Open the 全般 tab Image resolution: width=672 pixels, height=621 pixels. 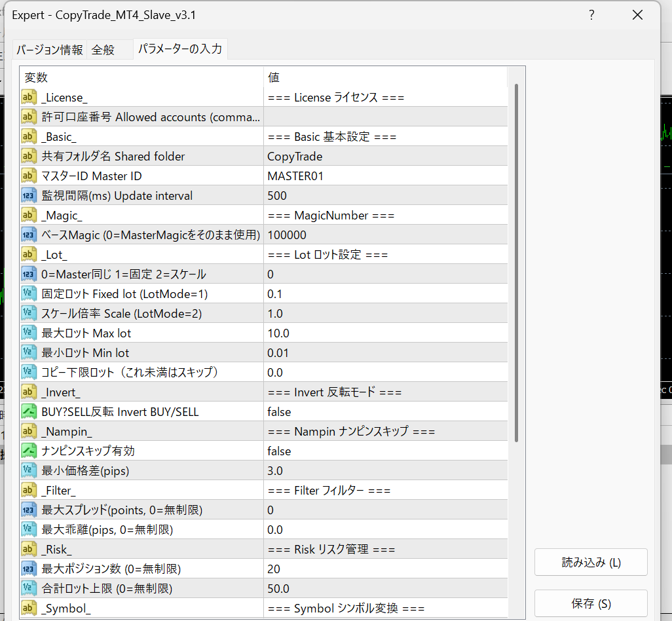click(103, 50)
